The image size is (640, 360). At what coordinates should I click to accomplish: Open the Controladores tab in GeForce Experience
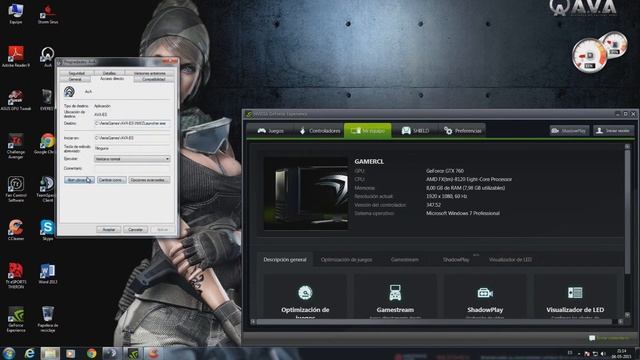(320, 131)
